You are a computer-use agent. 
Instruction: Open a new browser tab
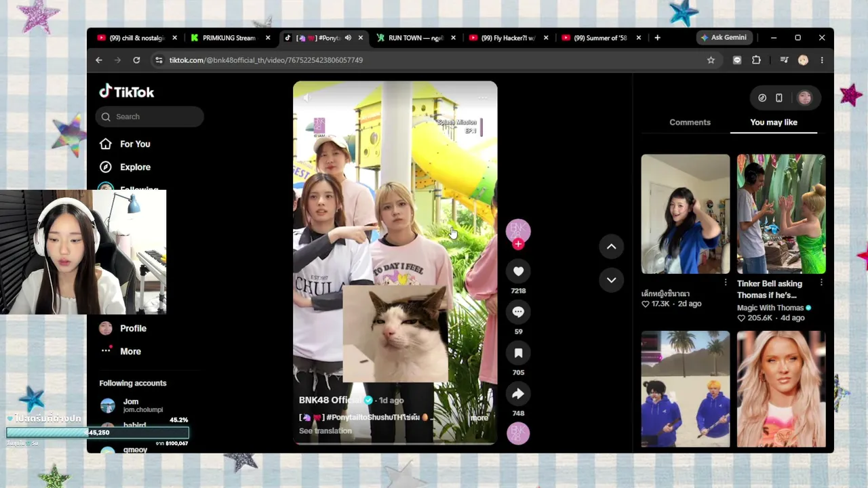point(657,38)
